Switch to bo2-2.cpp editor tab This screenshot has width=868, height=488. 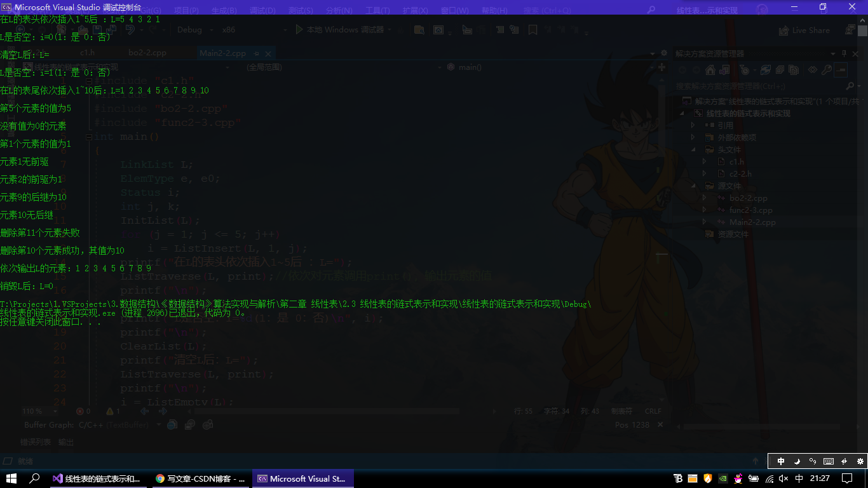click(147, 53)
